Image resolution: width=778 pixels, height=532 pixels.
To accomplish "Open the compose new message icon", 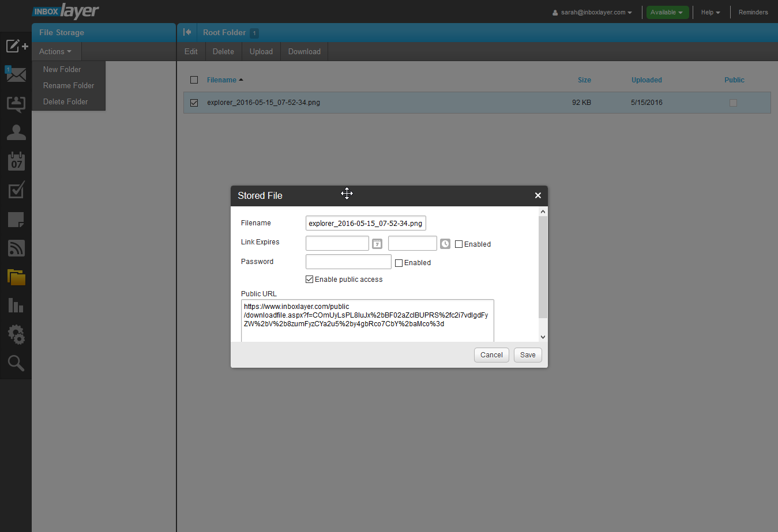I will (x=16, y=46).
